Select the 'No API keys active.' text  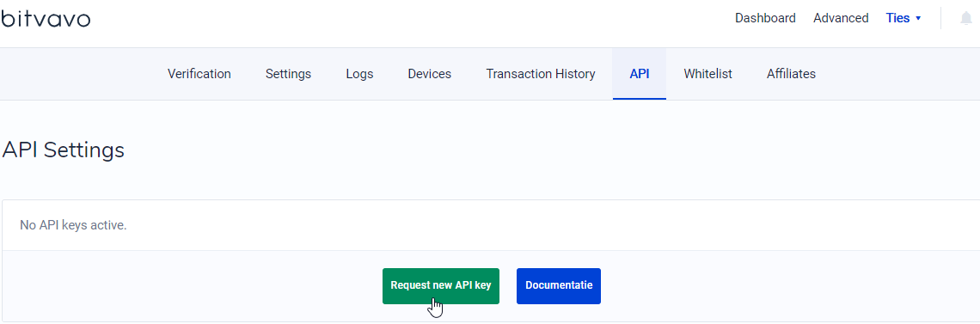(x=73, y=225)
